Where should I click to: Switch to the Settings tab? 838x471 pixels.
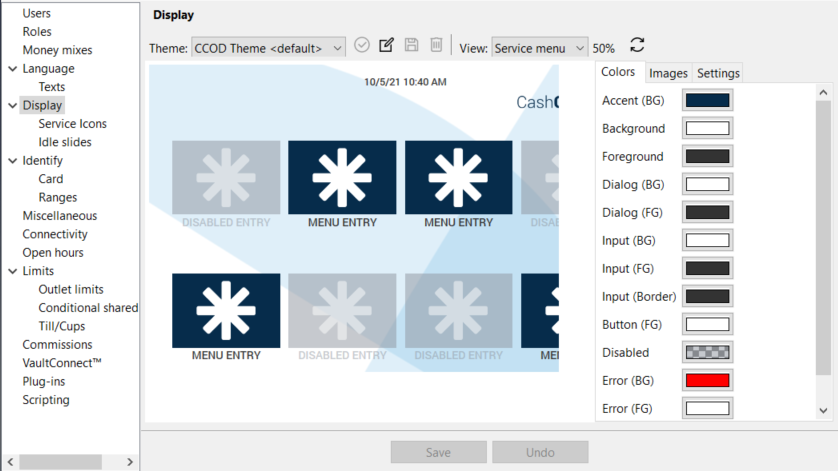718,73
